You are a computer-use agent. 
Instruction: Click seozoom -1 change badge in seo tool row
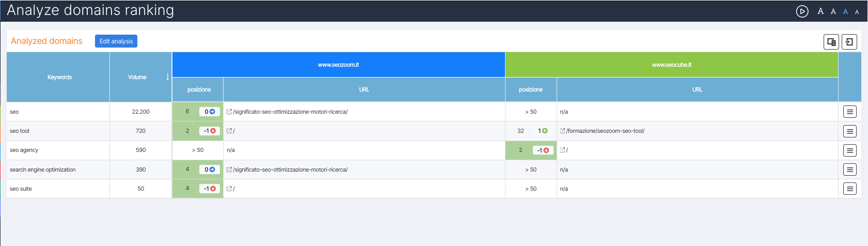(x=210, y=131)
